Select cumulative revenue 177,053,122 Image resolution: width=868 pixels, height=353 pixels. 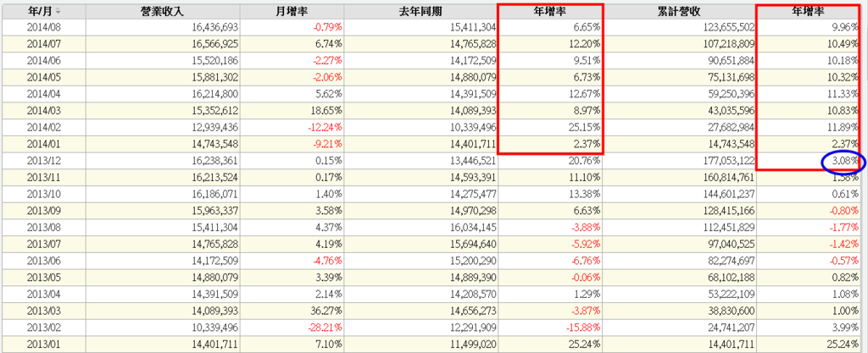pyautogui.click(x=728, y=162)
